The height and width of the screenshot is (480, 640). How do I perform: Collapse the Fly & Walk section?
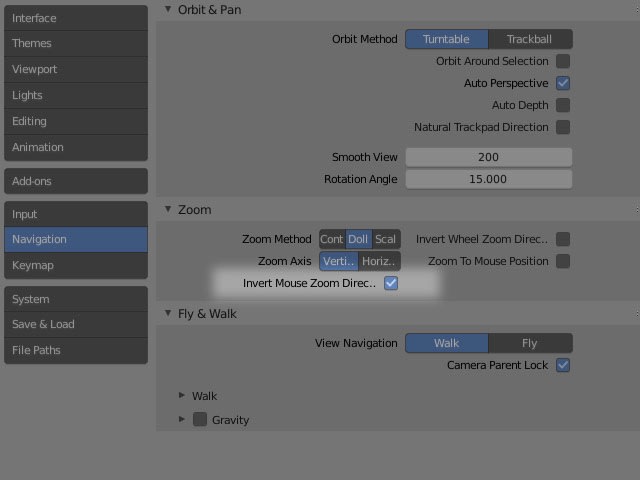coord(168,314)
